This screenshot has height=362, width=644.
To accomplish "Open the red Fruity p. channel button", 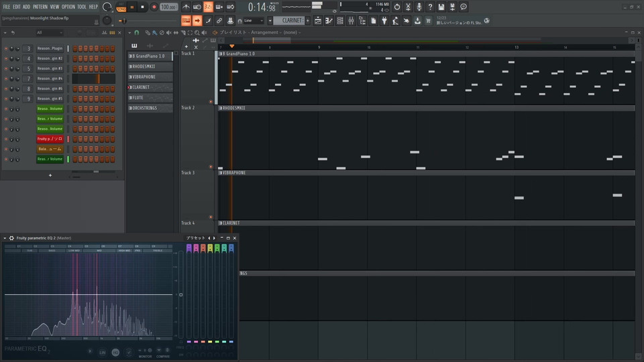I will pos(50,139).
